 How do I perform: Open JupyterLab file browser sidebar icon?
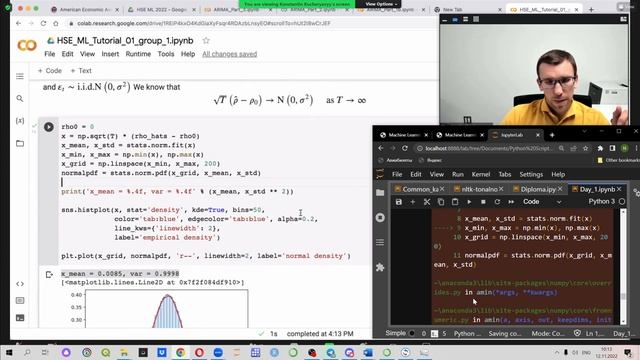380,193
